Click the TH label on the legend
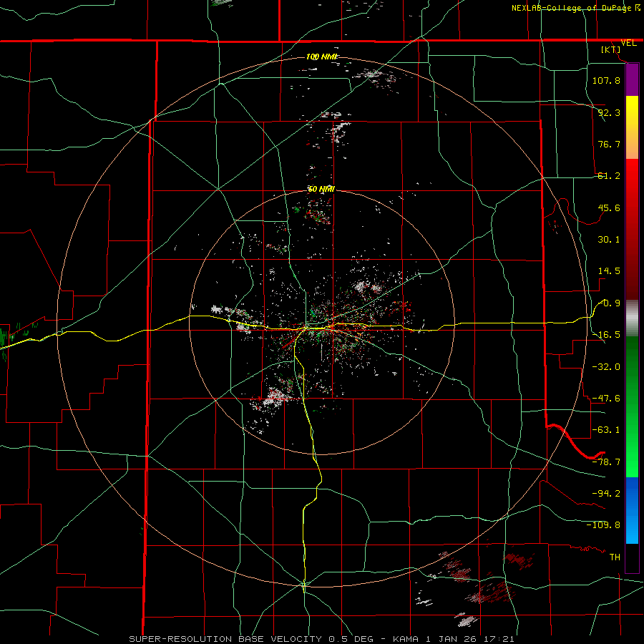 click(615, 557)
